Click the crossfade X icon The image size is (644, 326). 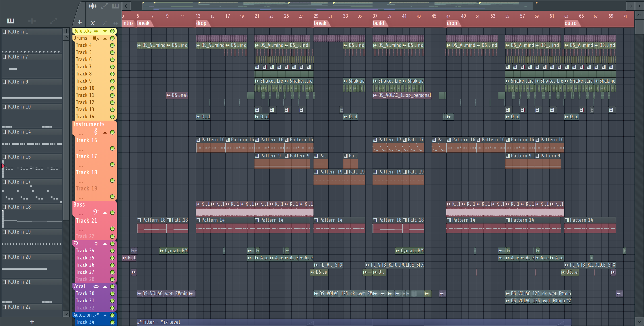pyautogui.click(x=93, y=23)
